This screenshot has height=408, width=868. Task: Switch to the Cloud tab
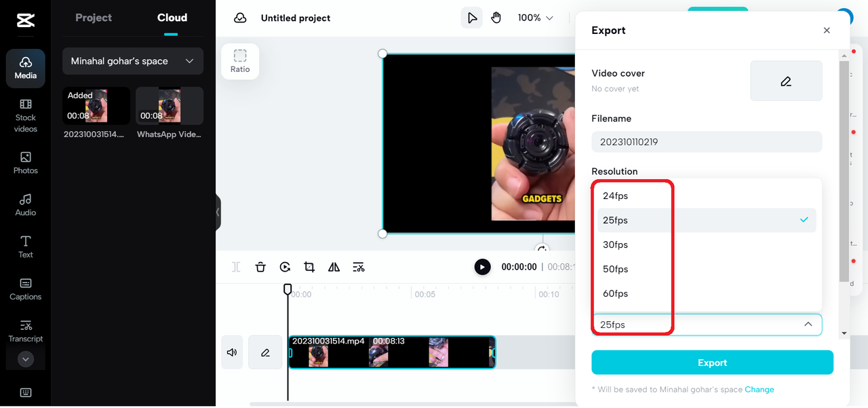(172, 18)
